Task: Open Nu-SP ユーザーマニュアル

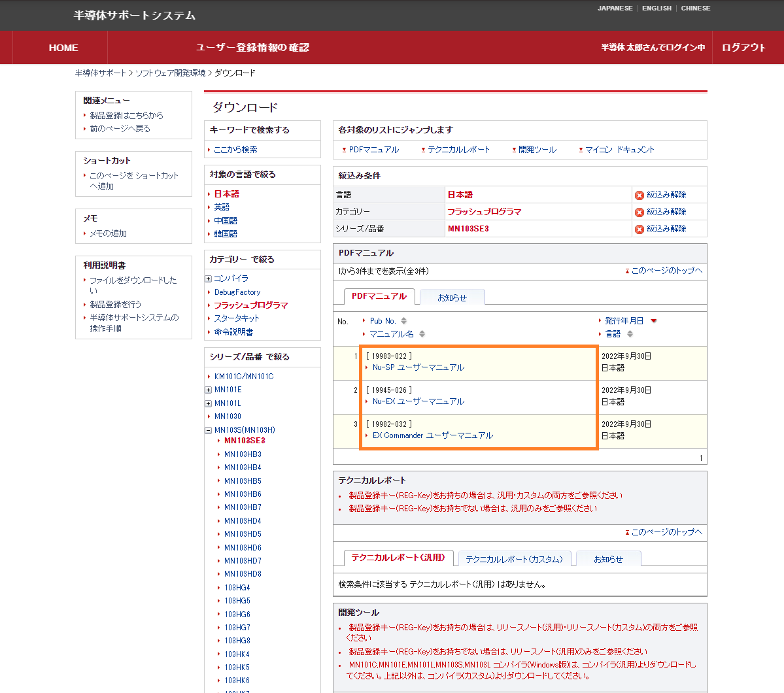Action: [418, 367]
